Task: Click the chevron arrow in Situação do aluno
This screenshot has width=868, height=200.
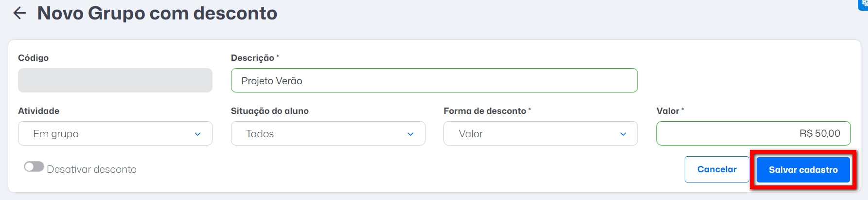Action: point(410,134)
